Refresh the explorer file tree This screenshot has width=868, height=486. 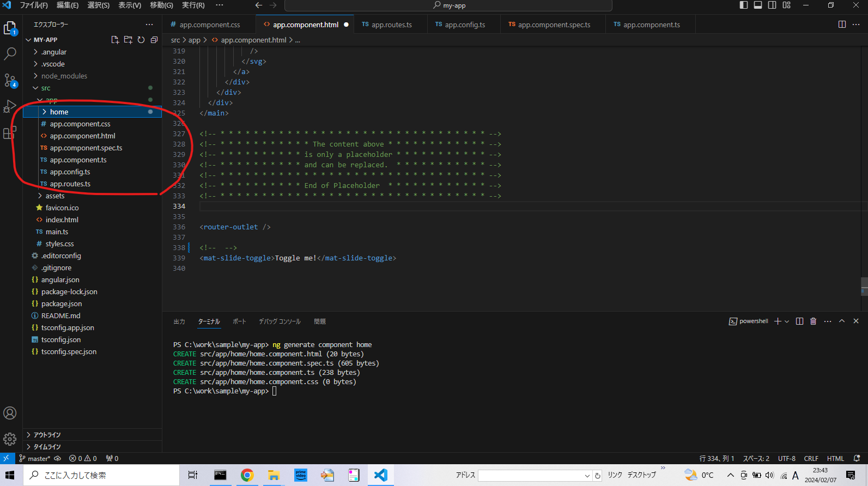(x=141, y=40)
